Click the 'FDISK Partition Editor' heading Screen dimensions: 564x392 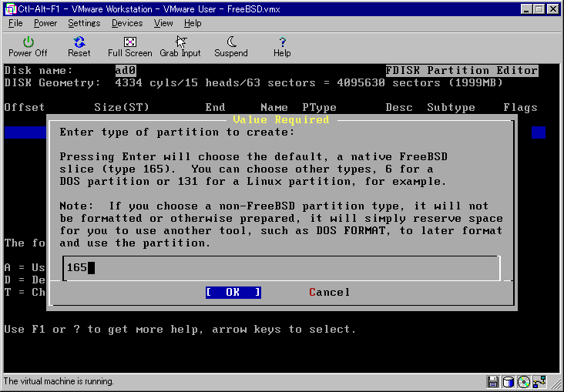click(462, 71)
